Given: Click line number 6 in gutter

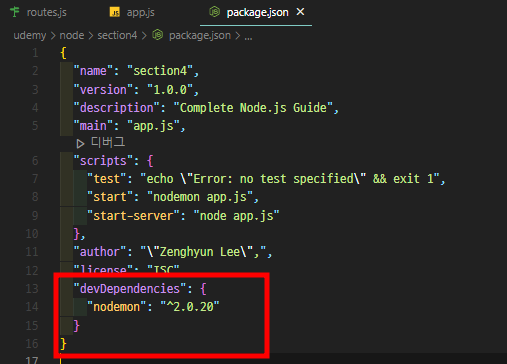Looking at the screenshot, I should (x=35, y=161).
